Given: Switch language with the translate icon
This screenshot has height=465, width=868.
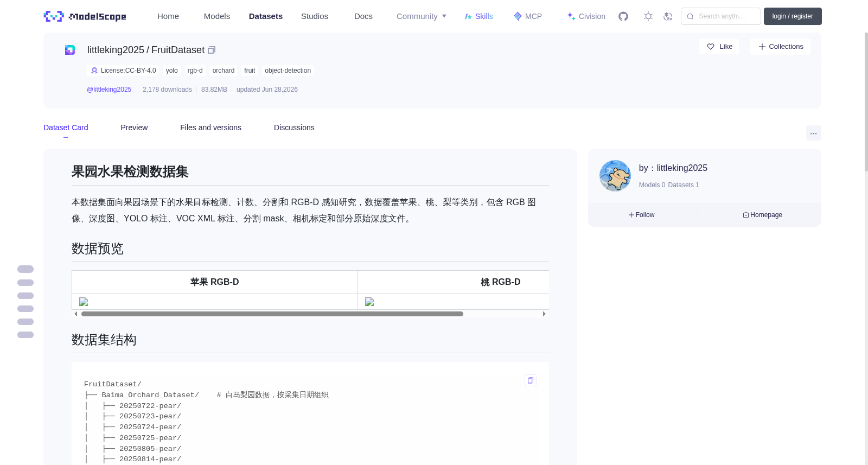Looking at the screenshot, I should pos(668,16).
